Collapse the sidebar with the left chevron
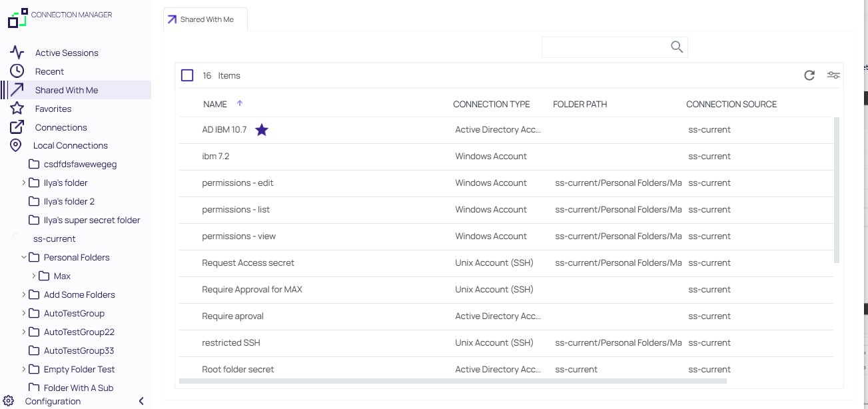This screenshot has width=868, height=409. [x=141, y=401]
